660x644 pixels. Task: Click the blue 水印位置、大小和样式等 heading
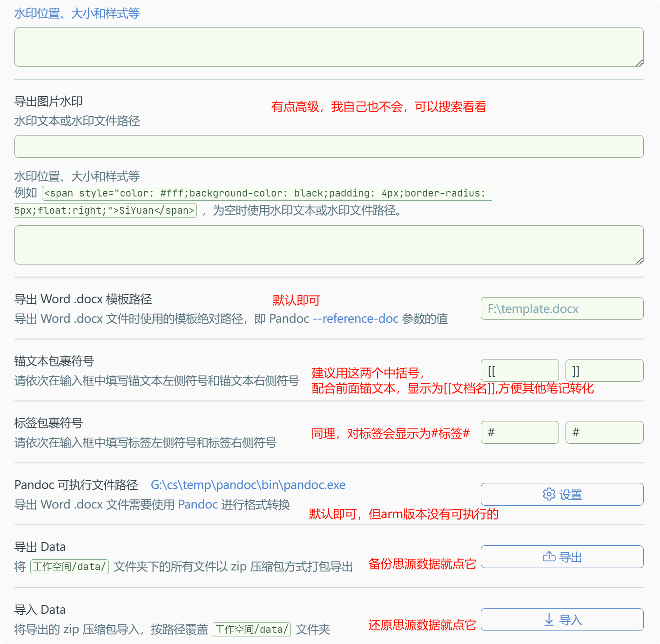coord(77,13)
